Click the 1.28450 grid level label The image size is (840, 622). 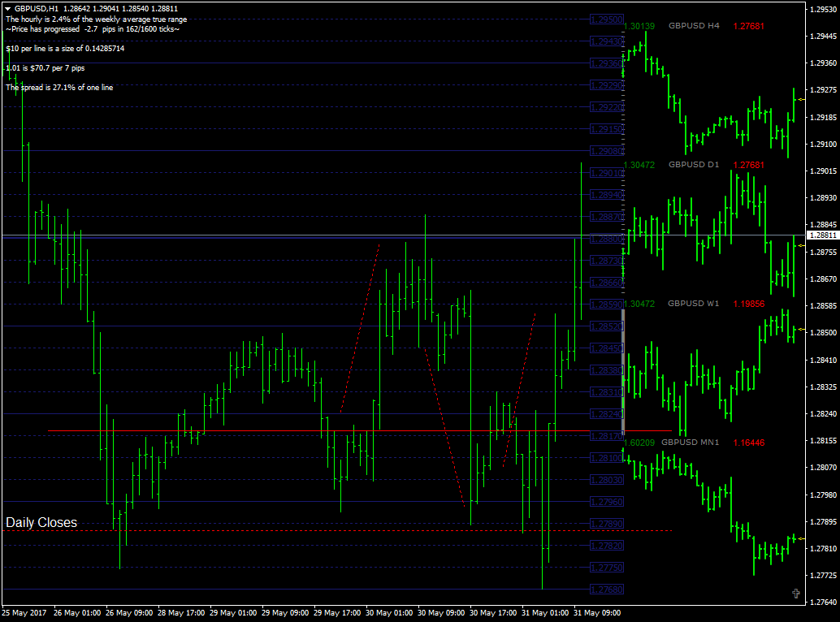(x=606, y=348)
